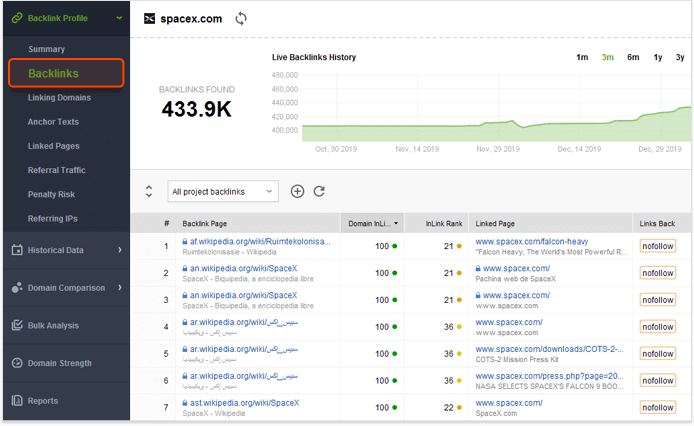Set chart range to 1y
This screenshot has width=694, height=426.
[658, 57]
